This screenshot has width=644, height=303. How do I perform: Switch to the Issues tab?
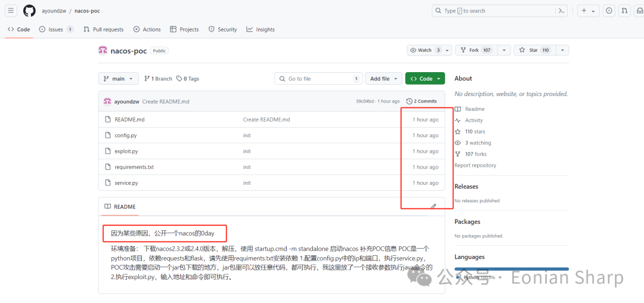[56, 30]
